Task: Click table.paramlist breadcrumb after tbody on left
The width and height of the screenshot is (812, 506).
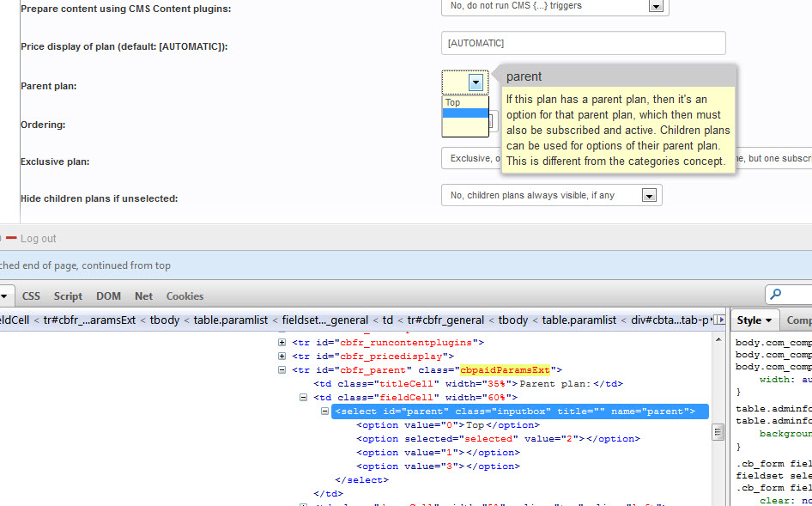Action: tap(230, 320)
